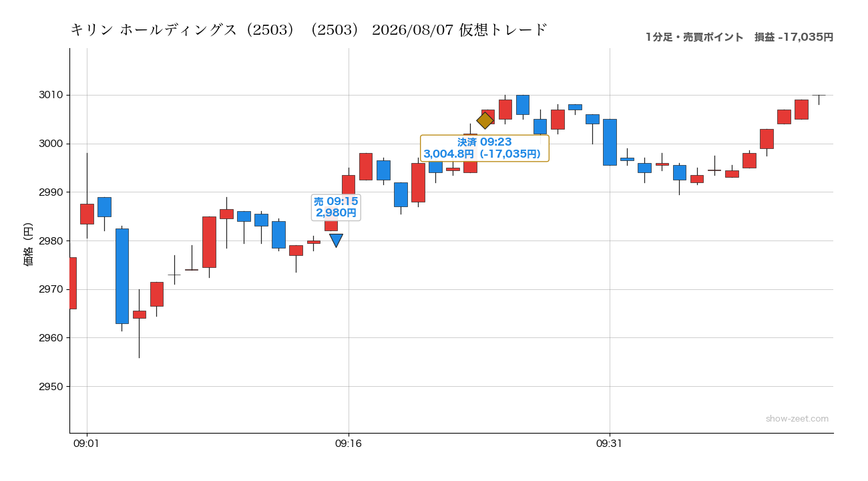The image size is (868, 481).
Task: Click the gold diamond settlement marker
Action: (485, 120)
